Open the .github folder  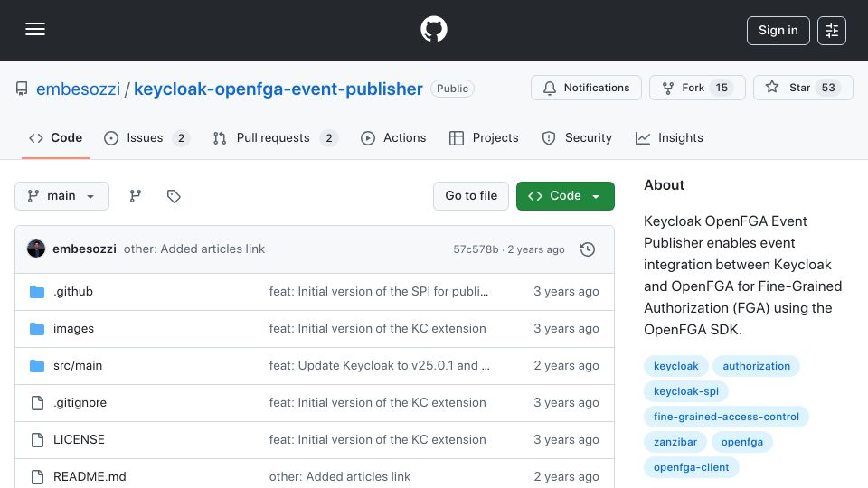coord(73,292)
